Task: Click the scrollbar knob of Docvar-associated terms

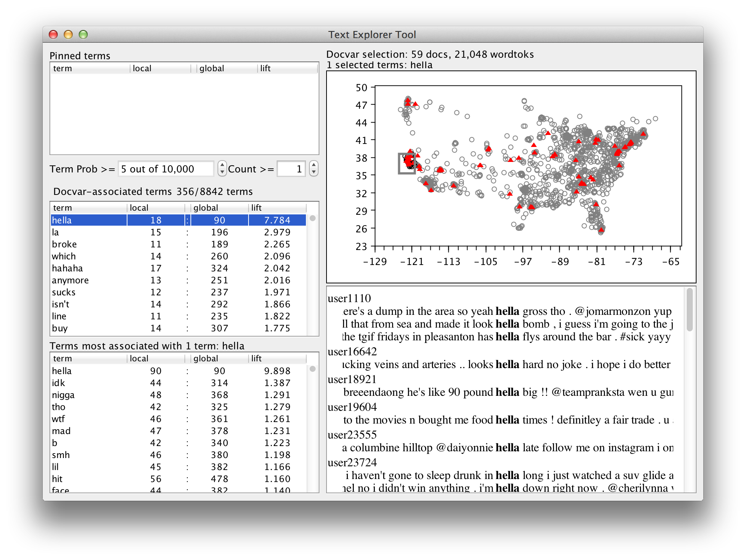Action: [x=313, y=218]
